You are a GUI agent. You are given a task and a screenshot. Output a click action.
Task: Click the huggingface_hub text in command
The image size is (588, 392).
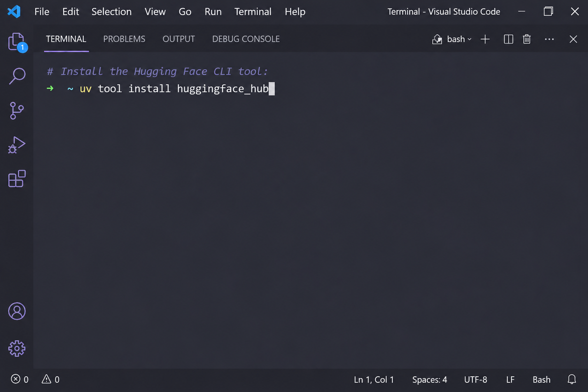[223, 89]
